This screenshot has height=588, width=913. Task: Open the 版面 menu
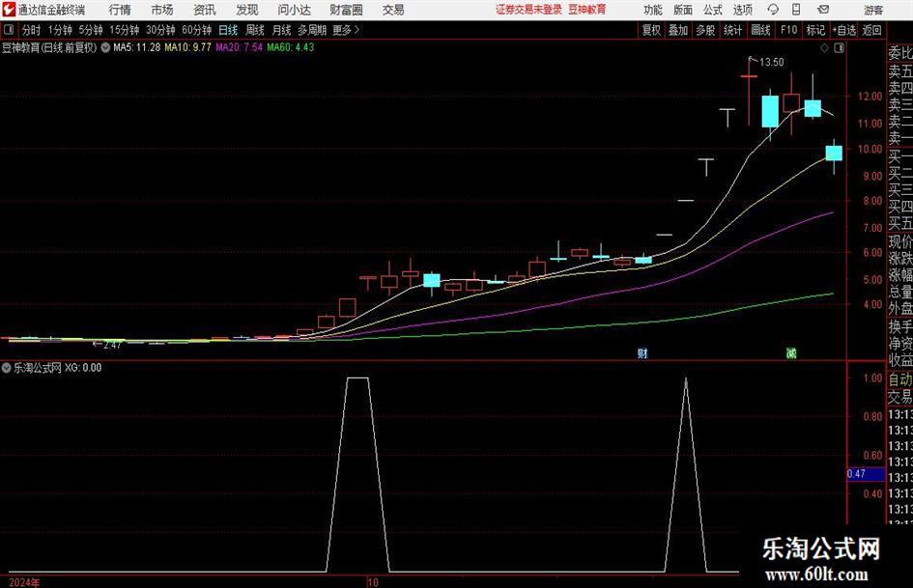click(682, 10)
